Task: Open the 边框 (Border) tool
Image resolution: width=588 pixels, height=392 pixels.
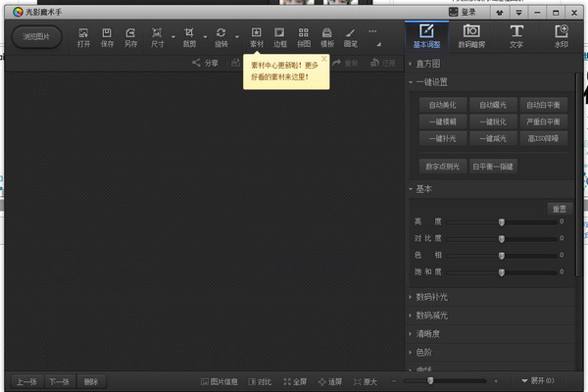Action: click(x=280, y=36)
